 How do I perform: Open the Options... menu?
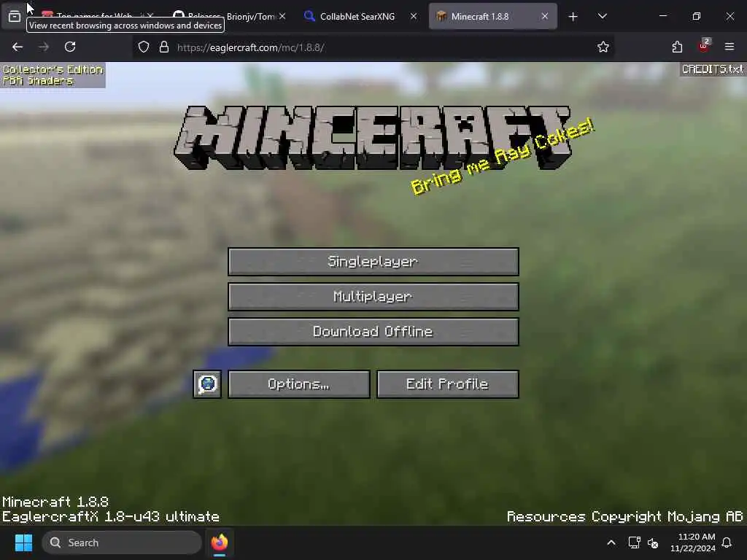coord(298,384)
